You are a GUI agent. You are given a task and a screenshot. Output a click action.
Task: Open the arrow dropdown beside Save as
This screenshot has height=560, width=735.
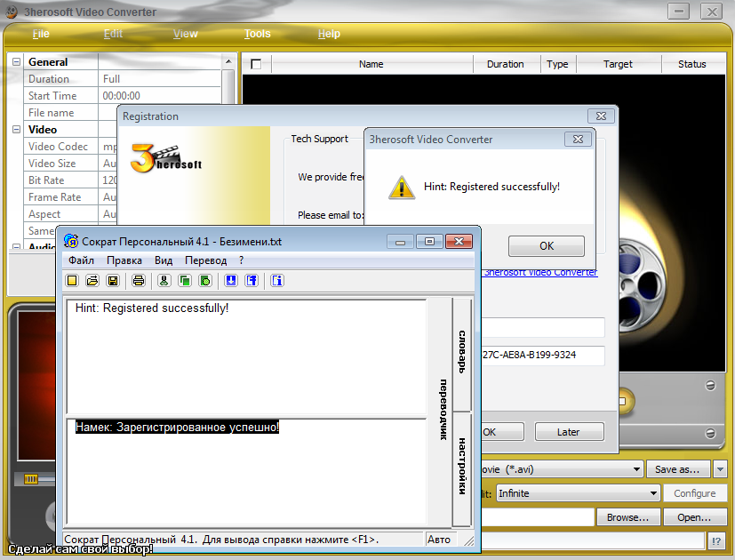click(721, 469)
